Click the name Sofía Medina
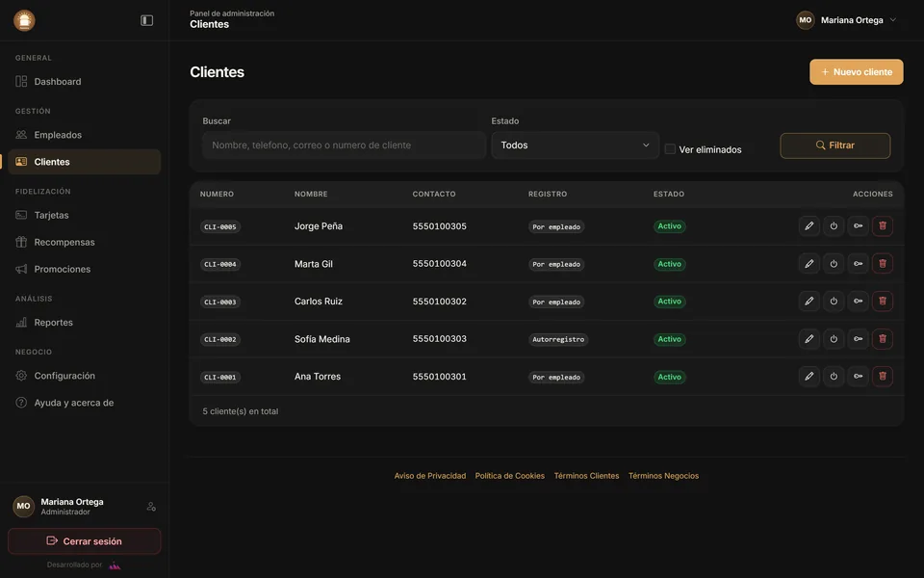The height and width of the screenshot is (578, 924). coord(322,339)
